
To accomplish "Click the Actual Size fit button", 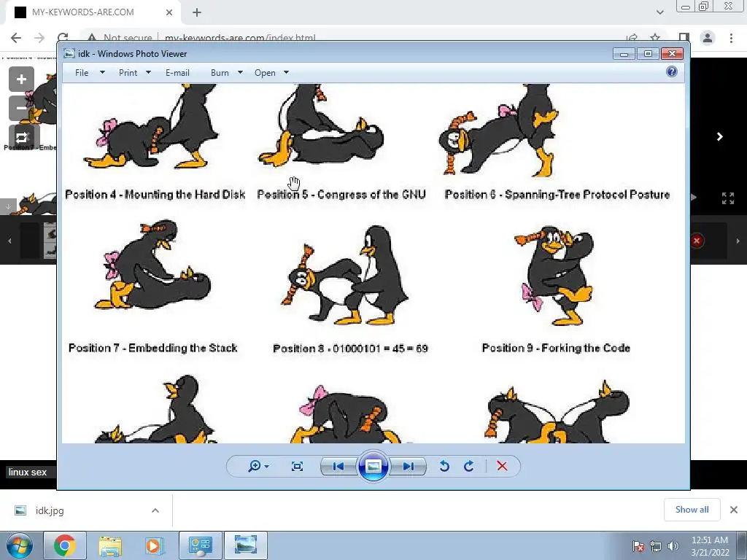I will (x=298, y=466).
